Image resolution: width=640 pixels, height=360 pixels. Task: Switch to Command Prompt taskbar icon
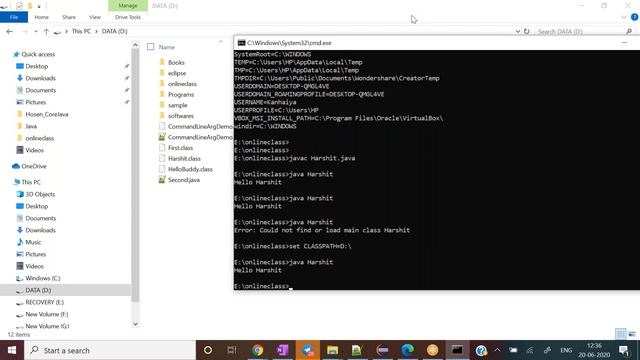pyautogui.click(x=457, y=350)
